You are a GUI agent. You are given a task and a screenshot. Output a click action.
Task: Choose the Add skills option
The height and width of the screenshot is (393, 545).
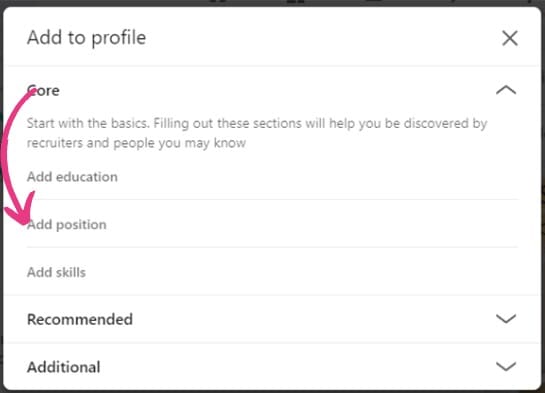coord(56,272)
